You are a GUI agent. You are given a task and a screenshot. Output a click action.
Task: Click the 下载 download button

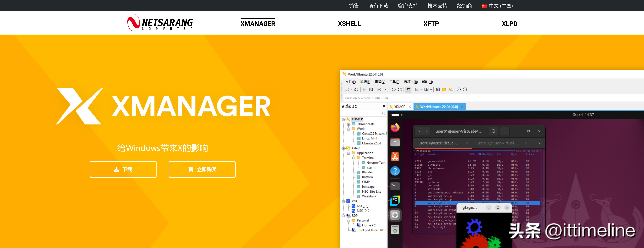(123, 169)
